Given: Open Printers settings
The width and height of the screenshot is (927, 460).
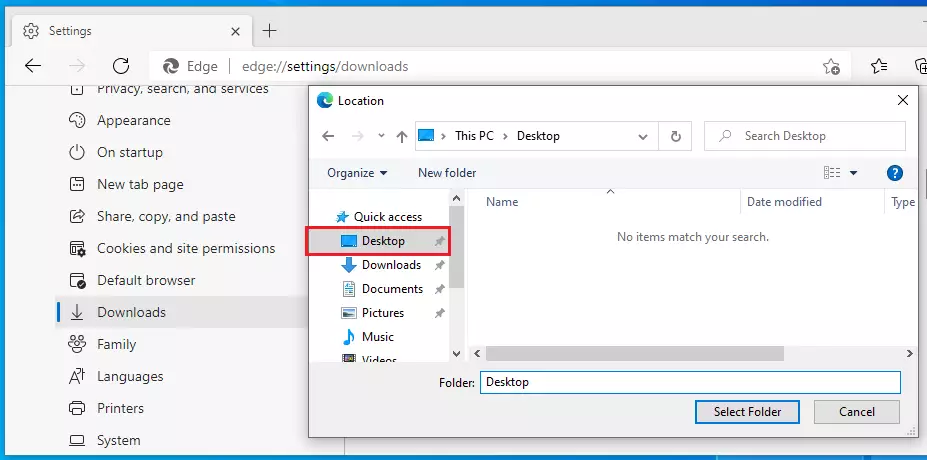Looking at the screenshot, I should coord(120,408).
